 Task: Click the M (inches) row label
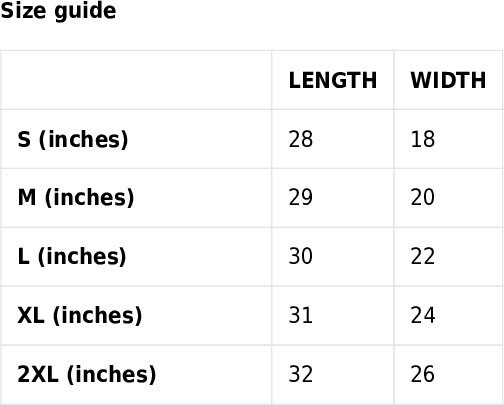tap(76, 198)
